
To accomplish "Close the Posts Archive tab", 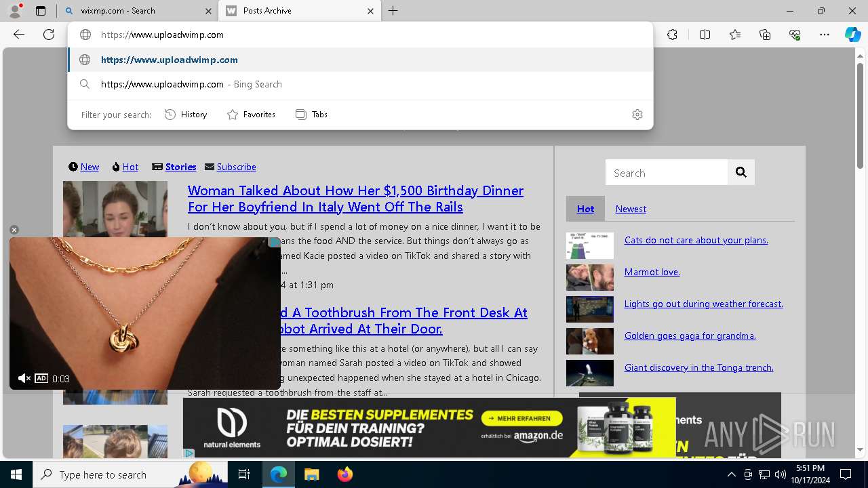I will [370, 11].
